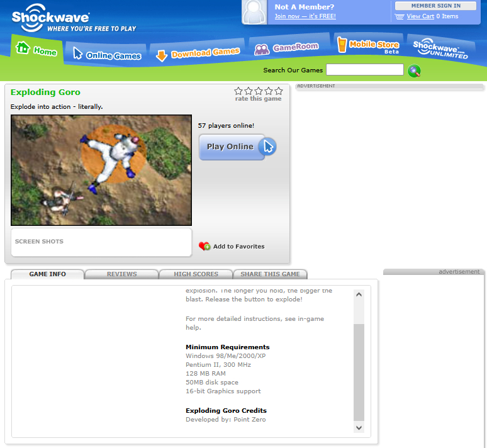The image size is (487, 448).
Task: View the High Scores tab
Action: (196, 274)
